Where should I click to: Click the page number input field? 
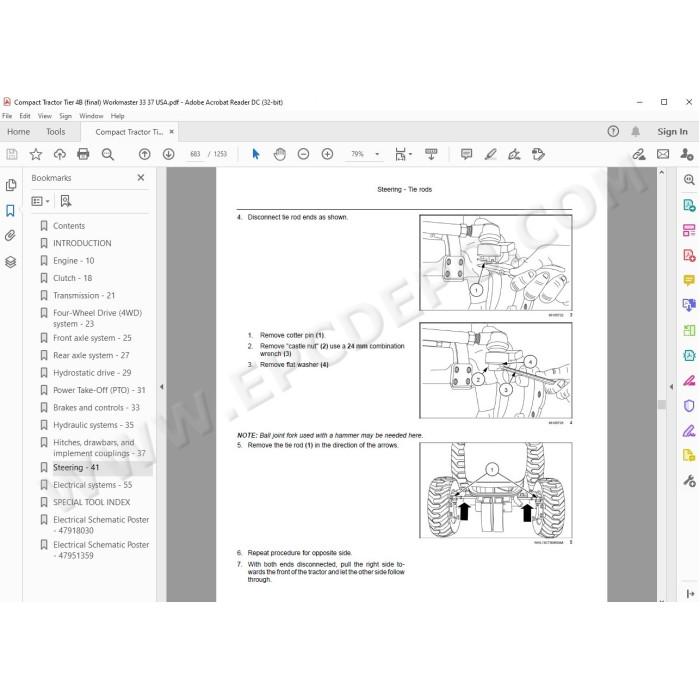(195, 154)
